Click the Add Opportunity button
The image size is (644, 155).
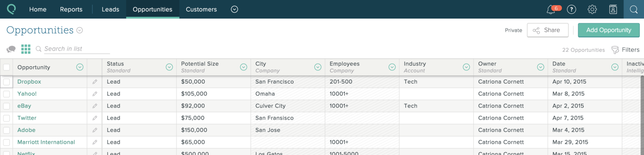click(609, 30)
